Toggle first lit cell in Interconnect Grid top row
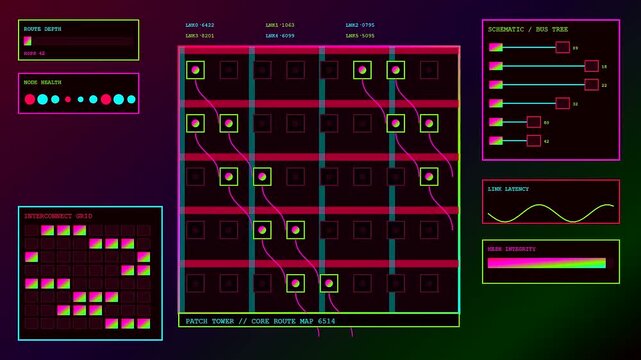This screenshot has width=641, height=360. [x=47, y=230]
